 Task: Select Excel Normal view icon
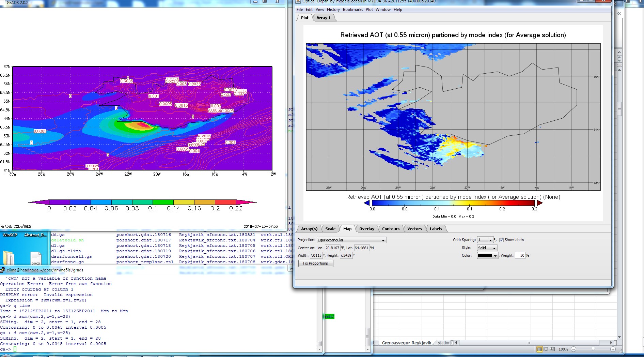point(539,349)
